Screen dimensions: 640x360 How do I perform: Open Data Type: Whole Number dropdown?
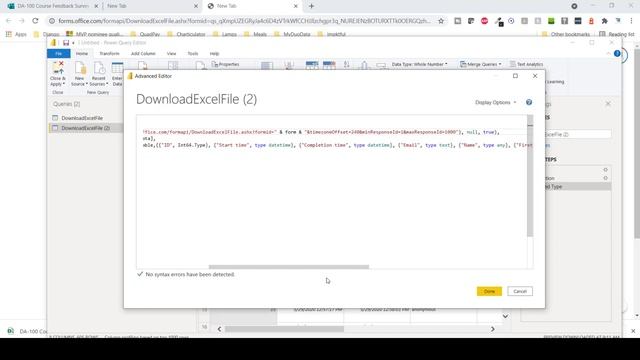(x=420, y=64)
